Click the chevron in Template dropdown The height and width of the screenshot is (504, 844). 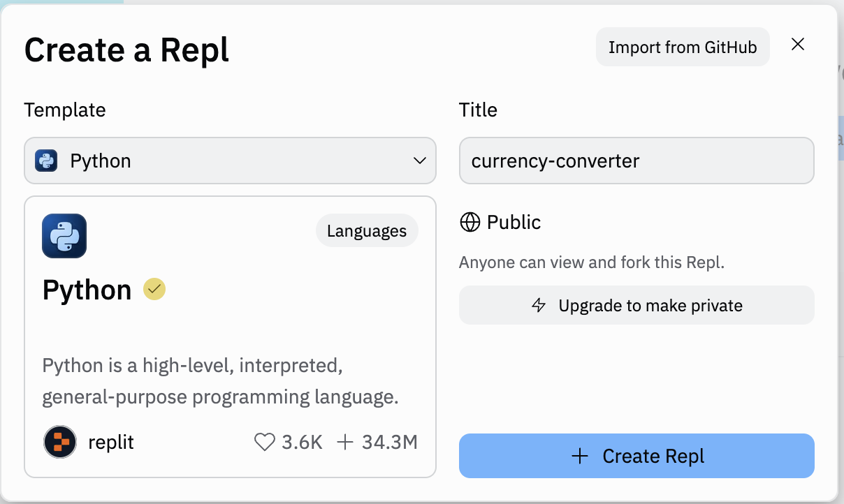click(420, 161)
